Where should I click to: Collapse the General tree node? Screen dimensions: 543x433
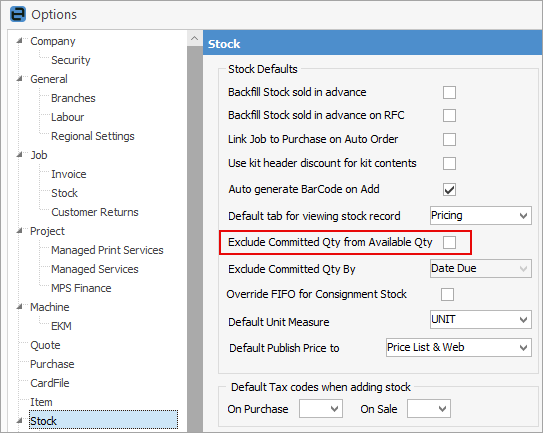pyautogui.click(x=20, y=79)
